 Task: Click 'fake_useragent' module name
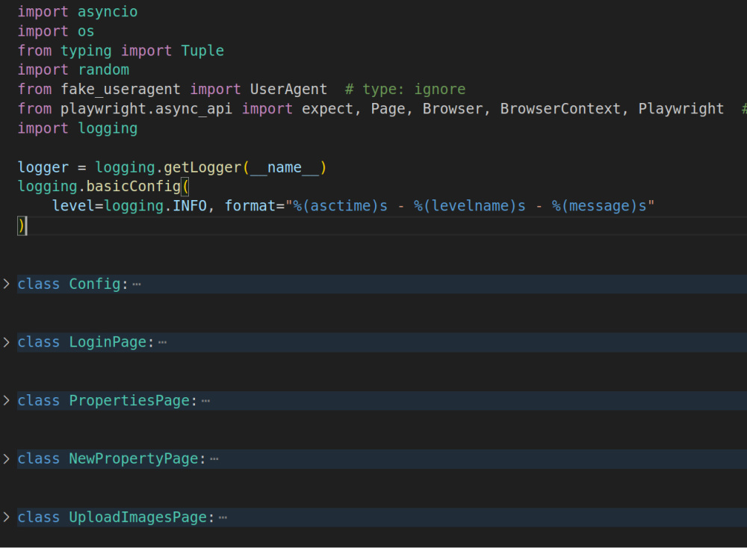120,90
